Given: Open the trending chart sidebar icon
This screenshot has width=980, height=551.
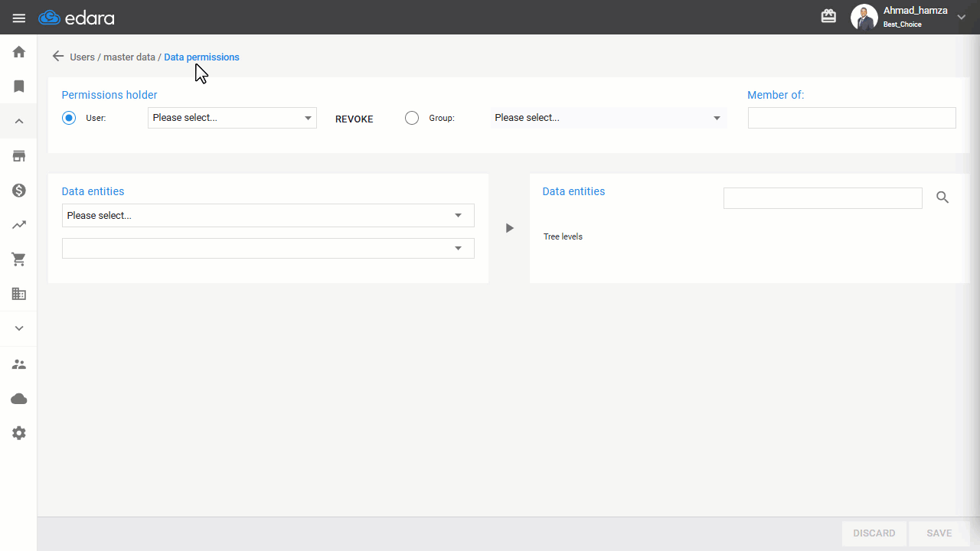Looking at the screenshot, I should 19,225.
